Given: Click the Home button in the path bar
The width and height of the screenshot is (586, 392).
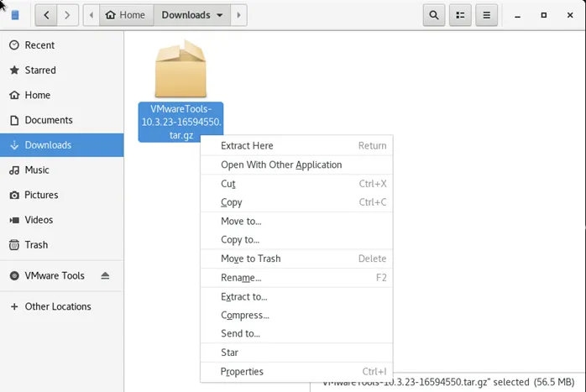Looking at the screenshot, I should (126, 15).
